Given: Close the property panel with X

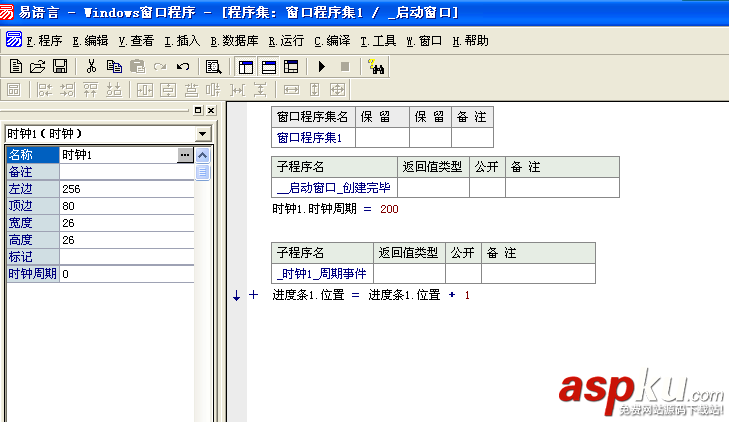Looking at the screenshot, I should (211, 110).
